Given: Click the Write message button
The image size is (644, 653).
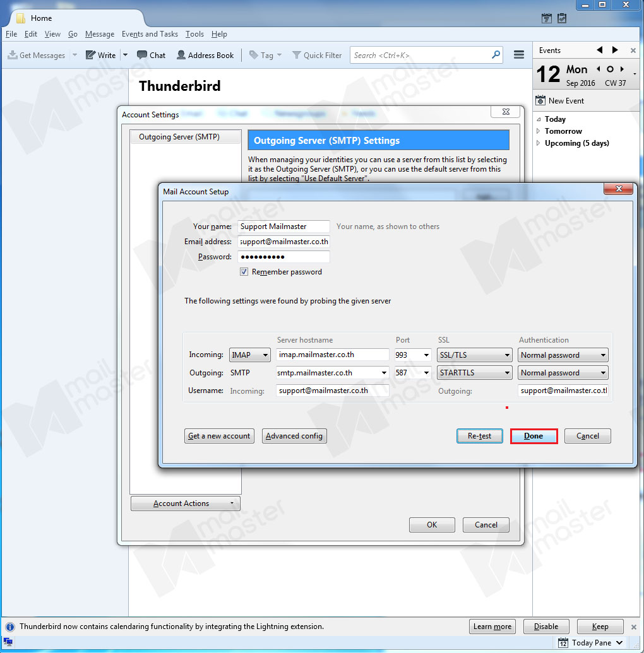Looking at the screenshot, I should click(100, 55).
